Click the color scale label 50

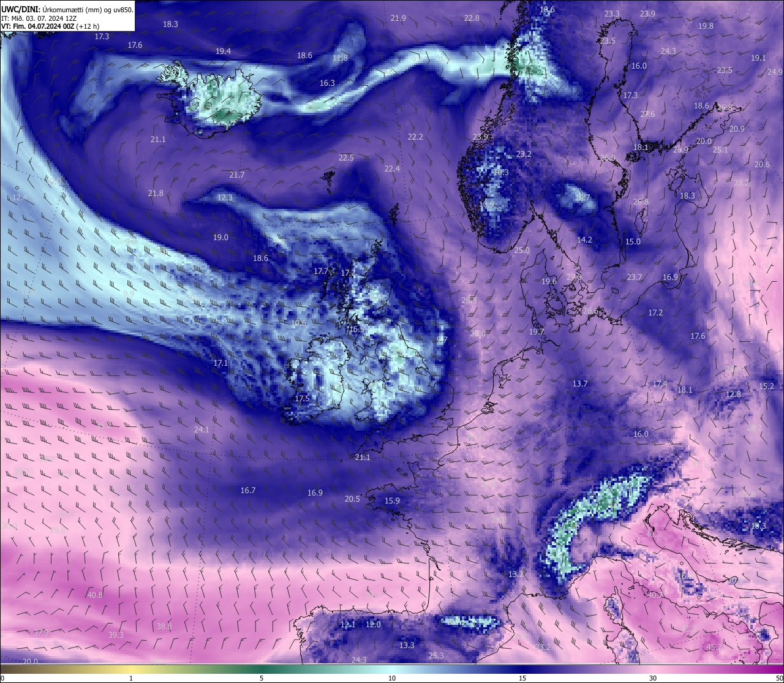point(779,678)
